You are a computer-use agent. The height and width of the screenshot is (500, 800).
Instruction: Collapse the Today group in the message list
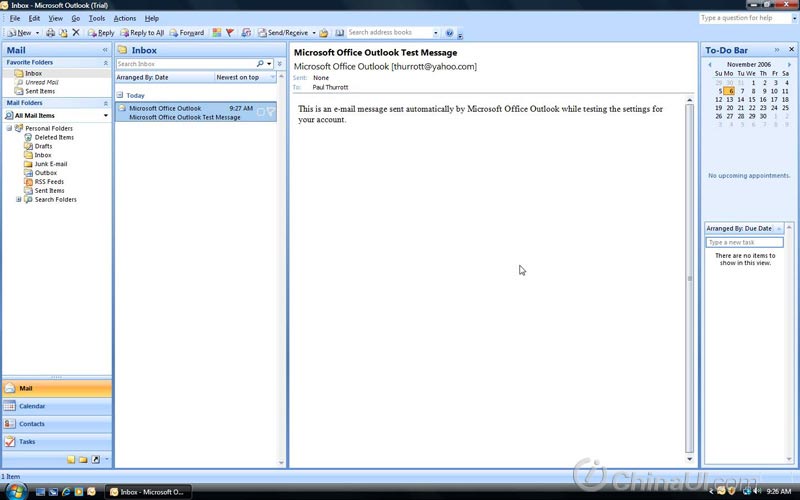click(119, 95)
